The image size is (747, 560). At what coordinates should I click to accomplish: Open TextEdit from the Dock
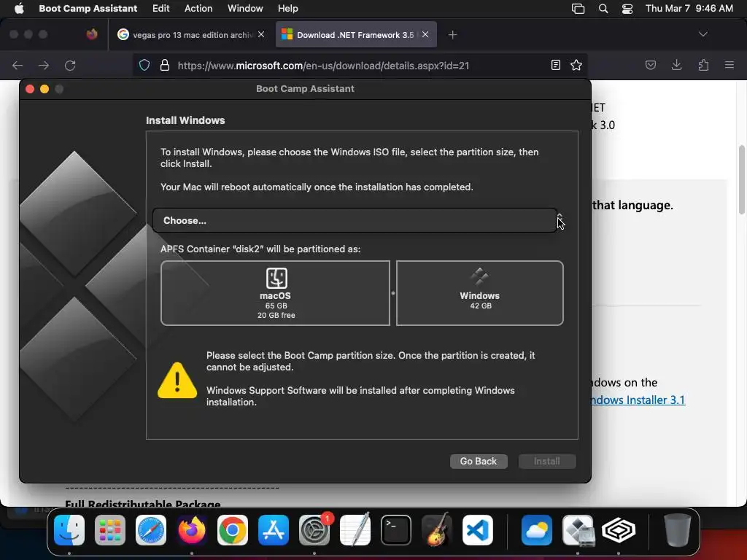[355, 530]
